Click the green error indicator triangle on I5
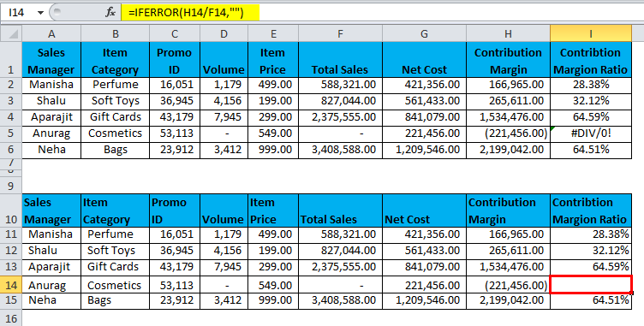The image size is (644, 326). point(552,128)
